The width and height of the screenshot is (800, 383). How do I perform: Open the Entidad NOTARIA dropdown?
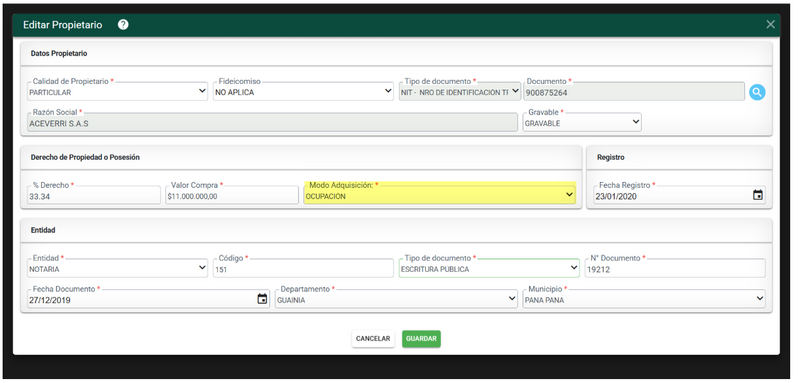(x=117, y=268)
